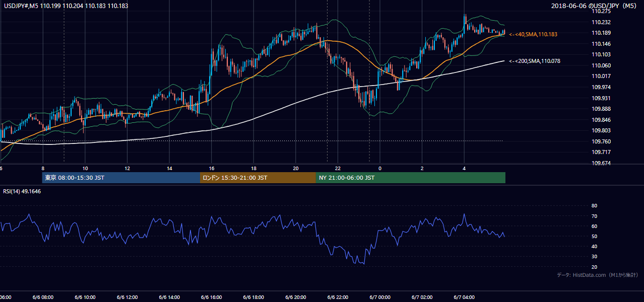
Task: Click the 2018-06-06 USD/JPY (M5) chart title
Action: pos(595,6)
